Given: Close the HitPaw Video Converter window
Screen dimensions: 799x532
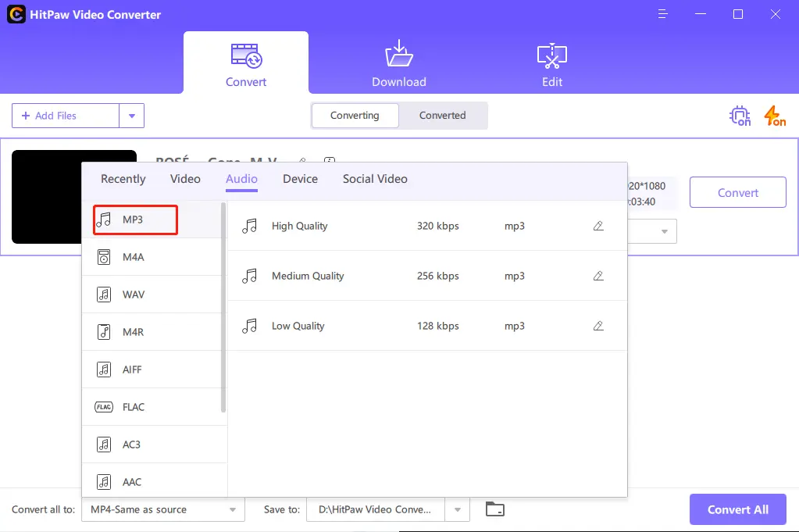Looking at the screenshot, I should [x=775, y=14].
